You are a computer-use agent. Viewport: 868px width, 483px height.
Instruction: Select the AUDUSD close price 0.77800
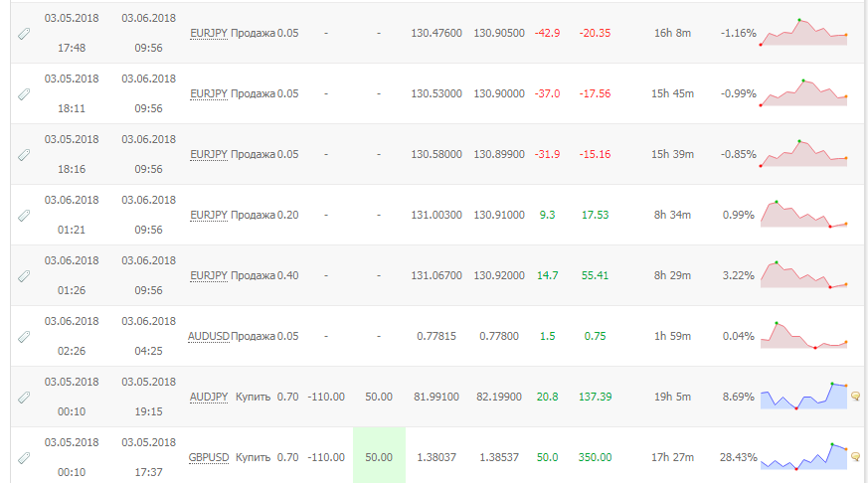pos(499,336)
